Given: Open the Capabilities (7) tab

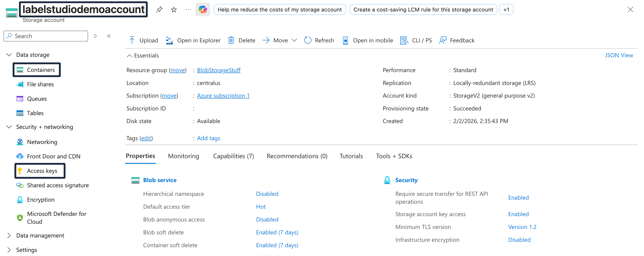Looking at the screenshot, I should coord(233,156).
